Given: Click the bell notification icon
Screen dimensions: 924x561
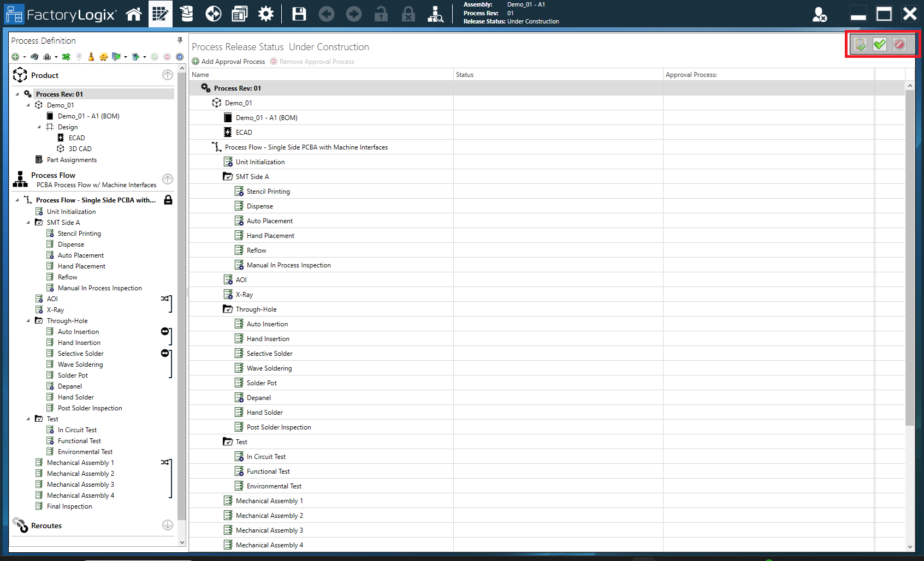Looking at the screenshot, I should pos(91,56).
